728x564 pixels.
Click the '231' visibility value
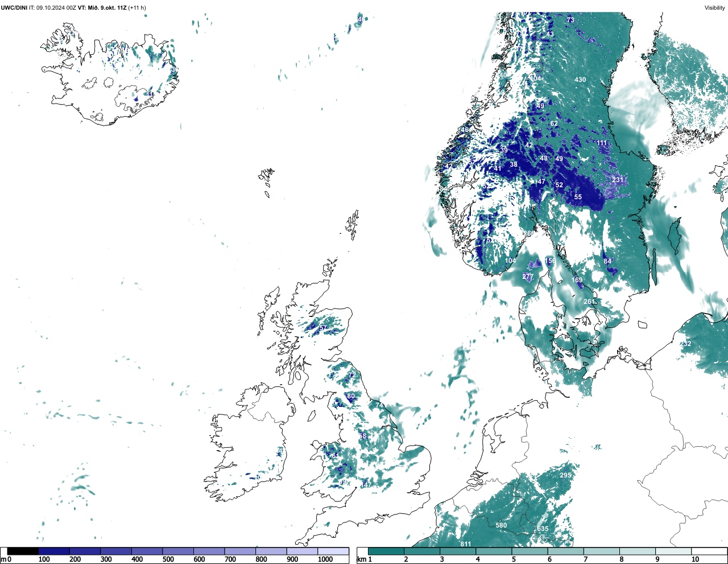click(x=618, y=180)
